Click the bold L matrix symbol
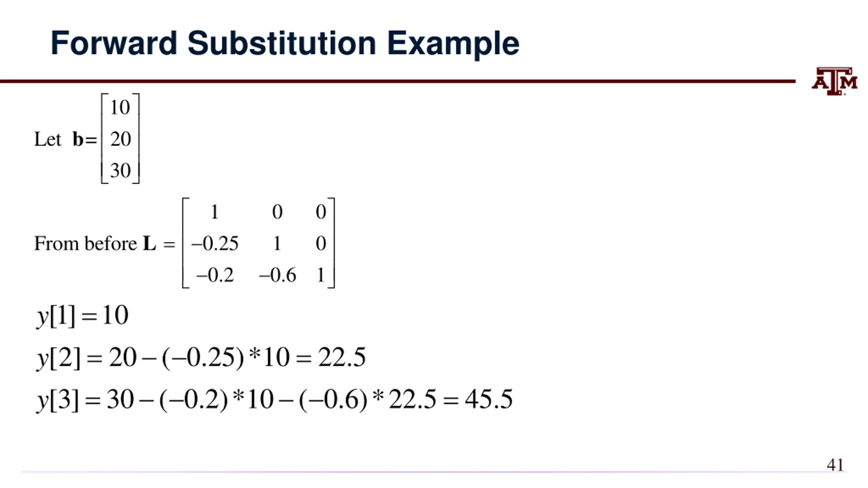 (x=150, y=243)
